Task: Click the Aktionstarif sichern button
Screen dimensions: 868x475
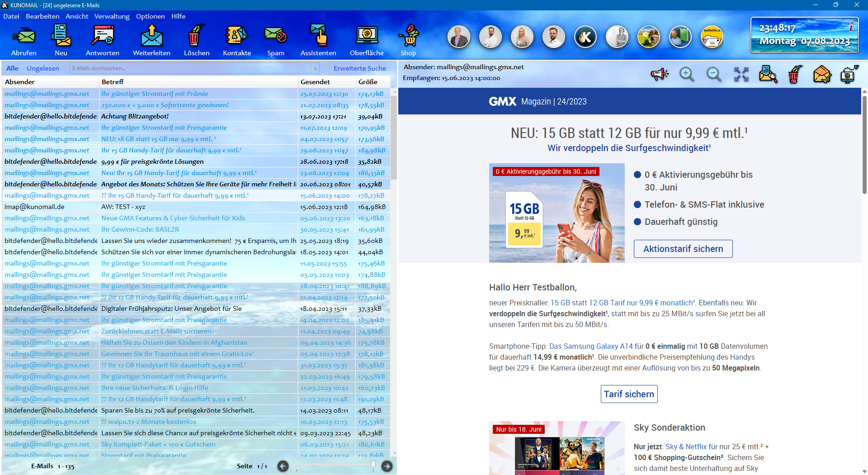Action: point(683,249)
